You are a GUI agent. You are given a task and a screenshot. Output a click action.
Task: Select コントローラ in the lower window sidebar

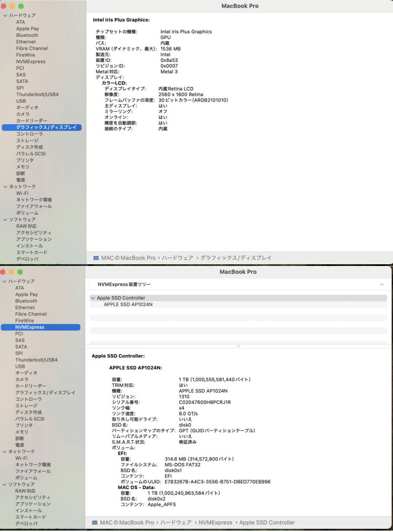[x=28, y=399]
